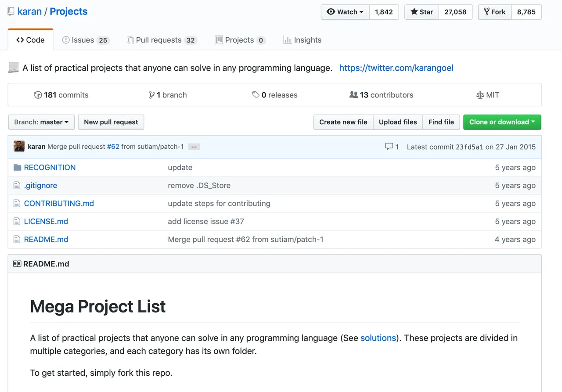View the 1,842 watchers count
Image resolution: width=562 pixels, height=392 pixels.
pyautogui.click(x=384, y=12)
